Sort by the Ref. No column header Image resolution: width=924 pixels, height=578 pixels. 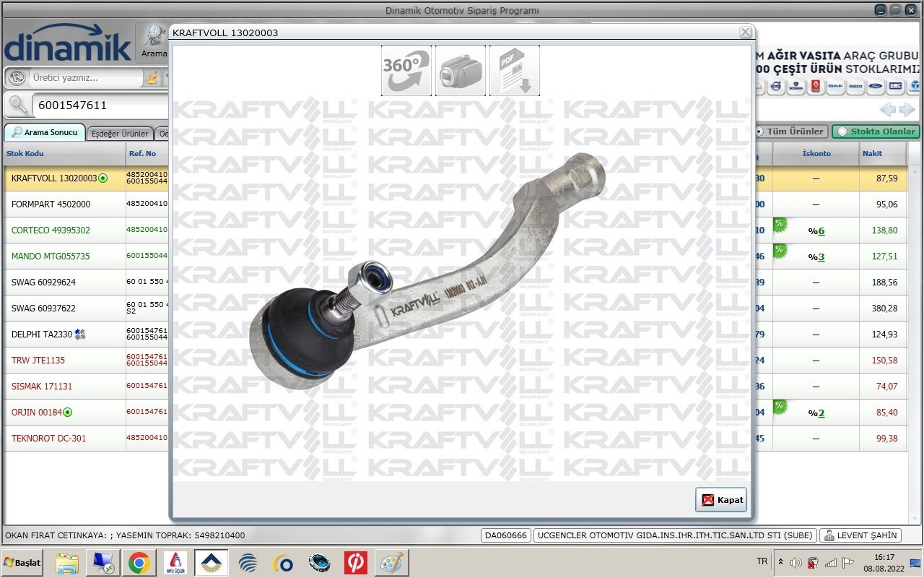point(147,153)
